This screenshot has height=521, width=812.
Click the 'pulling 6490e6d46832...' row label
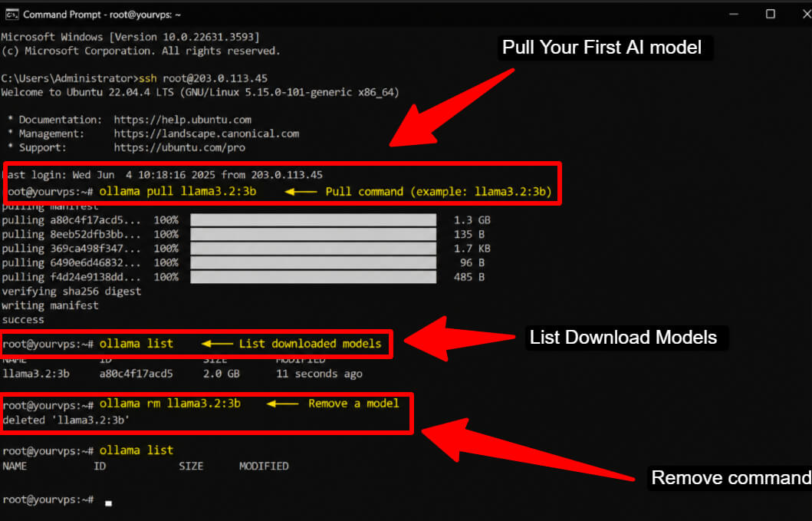71,263
